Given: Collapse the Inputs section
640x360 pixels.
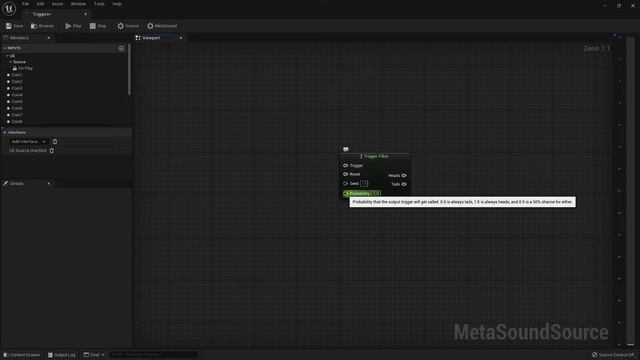Looking at the screenshot, I should pos(5,48).
